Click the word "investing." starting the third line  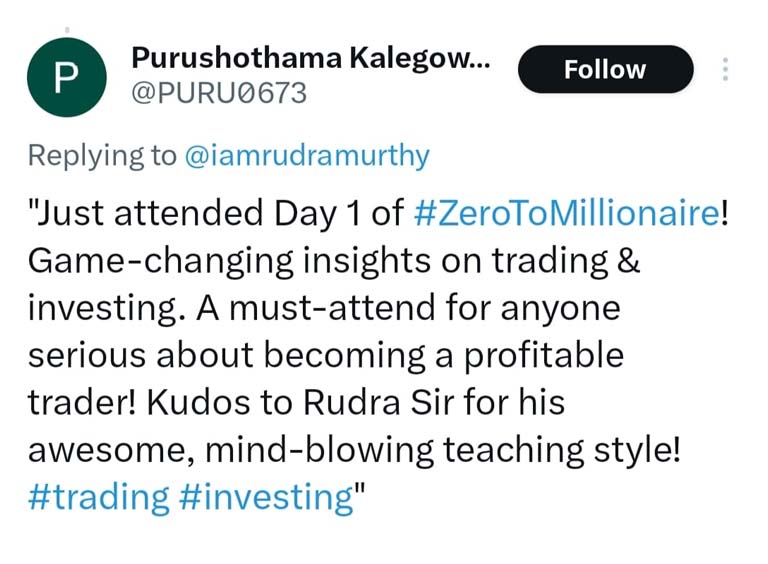pyautogui.click(x=106, y=308)
